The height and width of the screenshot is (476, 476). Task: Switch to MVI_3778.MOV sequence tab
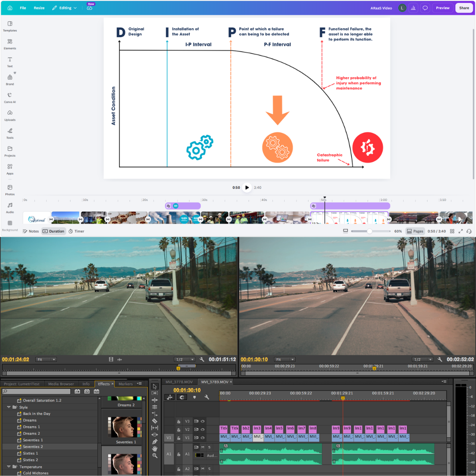tap(179, 382)
